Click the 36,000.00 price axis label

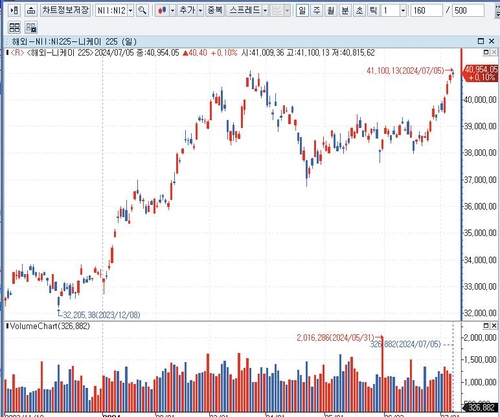[x=480, y=206]
